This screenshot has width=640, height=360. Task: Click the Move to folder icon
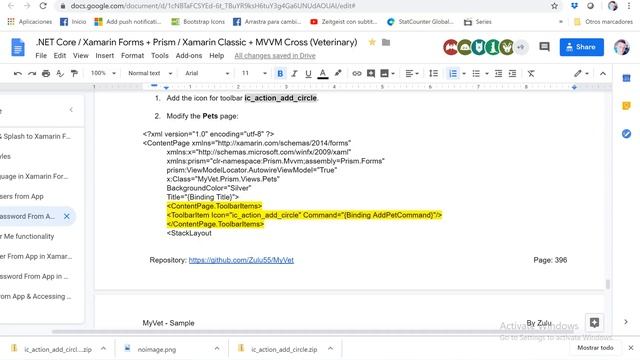386,42
